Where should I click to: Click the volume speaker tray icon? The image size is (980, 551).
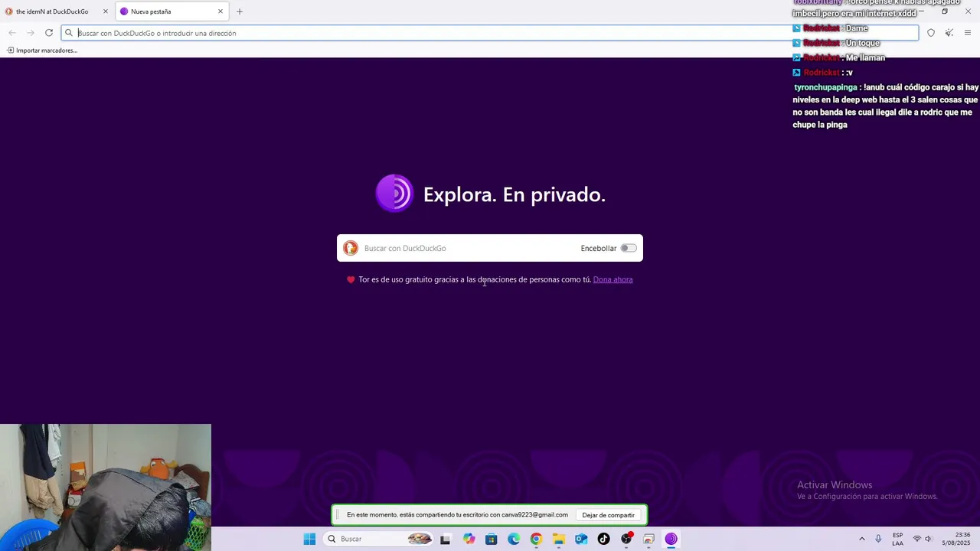click(x=929, y=539)
